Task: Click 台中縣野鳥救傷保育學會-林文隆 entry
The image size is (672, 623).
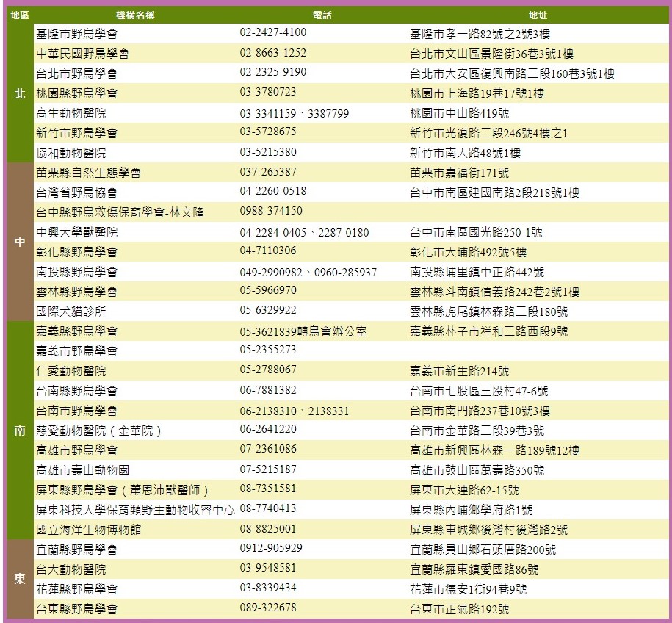Action: click(120, 212)
